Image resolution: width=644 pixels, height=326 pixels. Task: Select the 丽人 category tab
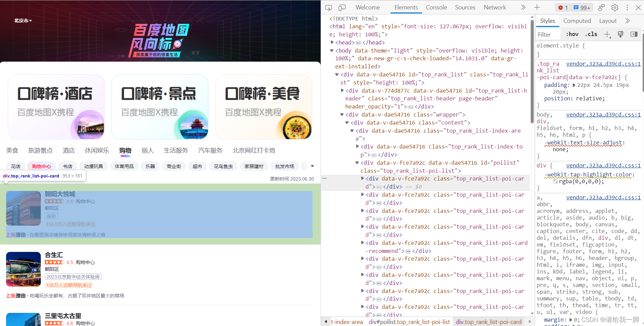[148, 151]
